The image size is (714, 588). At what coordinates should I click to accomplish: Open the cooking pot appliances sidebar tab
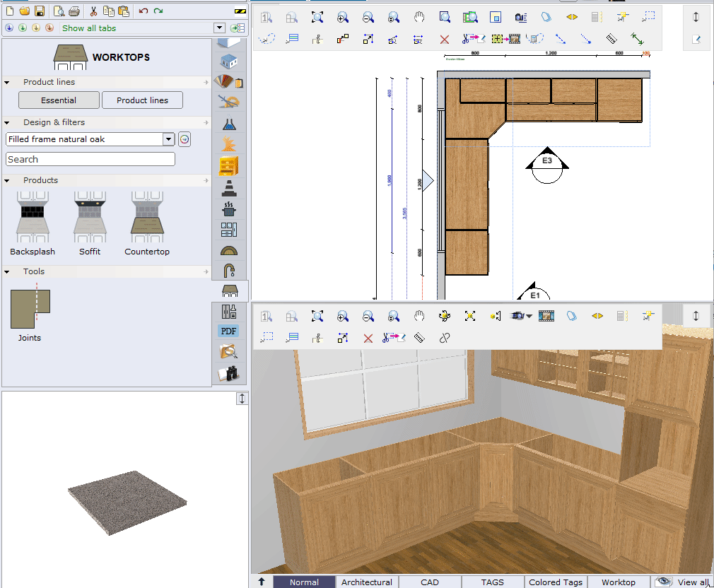pos(228,208)
